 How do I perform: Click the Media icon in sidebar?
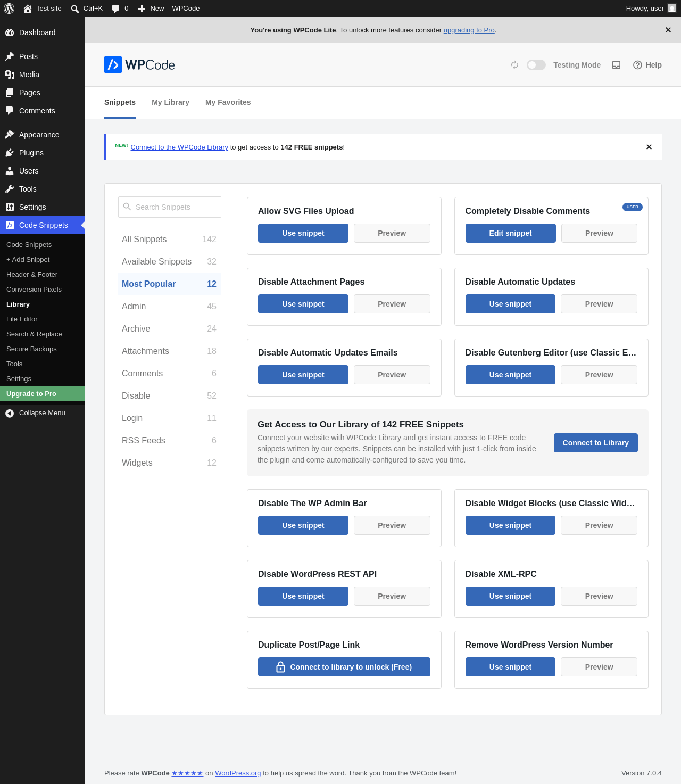(10, 75)
